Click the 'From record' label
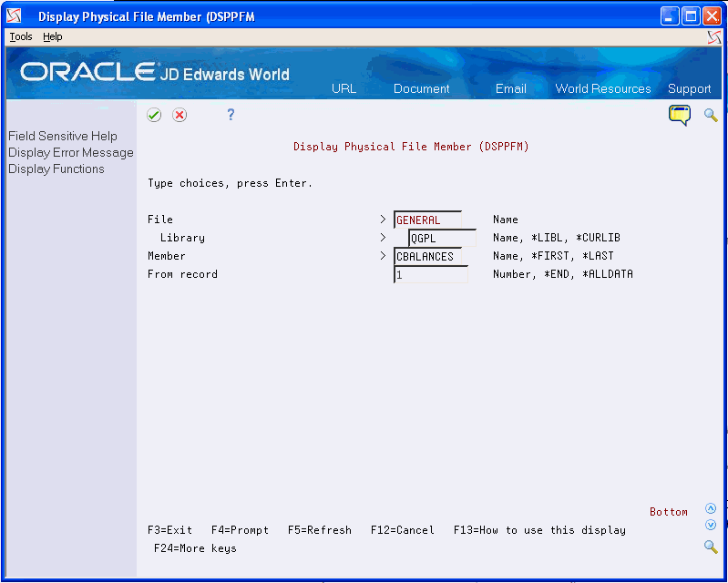This screenshot has width=728, height=583. pos(182,274)
